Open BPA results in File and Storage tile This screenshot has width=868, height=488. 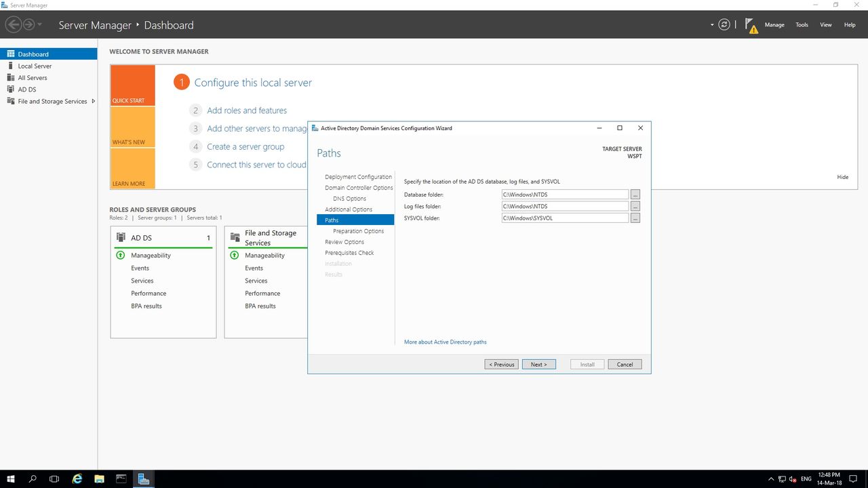click(x=260, y=306)
